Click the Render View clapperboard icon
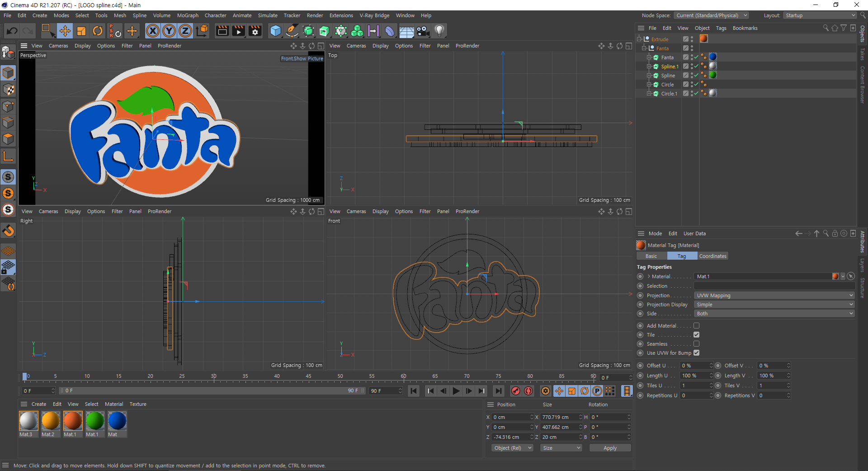Screen dimensions: 868x471 coord(222,31)
